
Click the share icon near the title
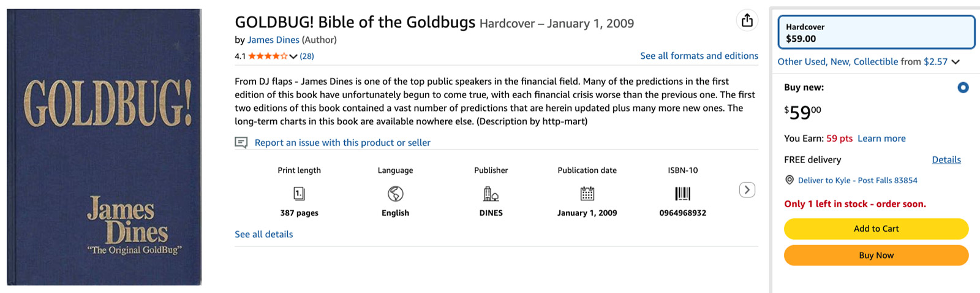(747, 21)
